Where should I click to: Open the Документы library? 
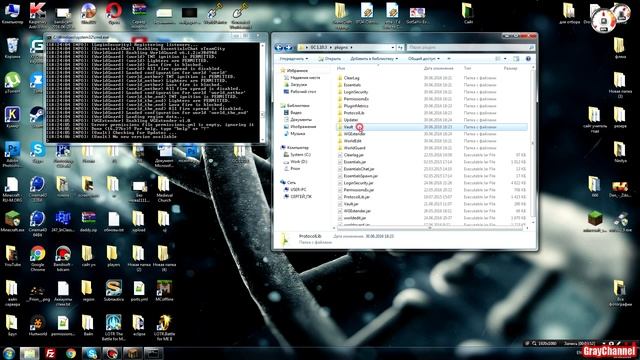298,120
